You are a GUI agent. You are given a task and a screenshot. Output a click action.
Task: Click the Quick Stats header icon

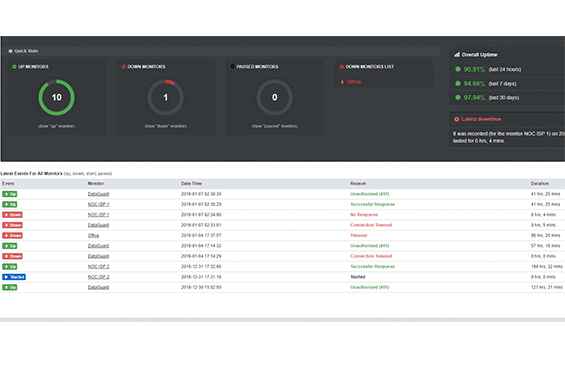pos(10,51)
